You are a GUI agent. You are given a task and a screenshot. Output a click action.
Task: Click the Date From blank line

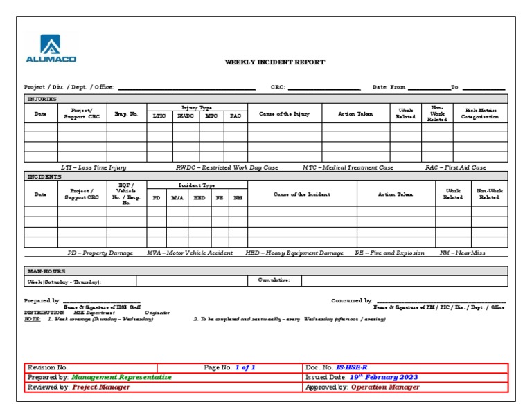pyautogui.click(x=429, y=89)
